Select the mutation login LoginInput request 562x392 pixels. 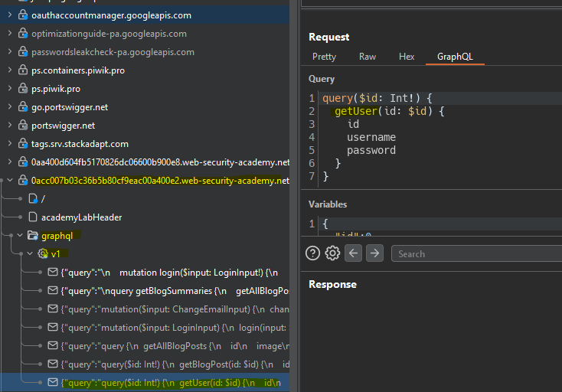pyautogui.click(x=170, y=272)
